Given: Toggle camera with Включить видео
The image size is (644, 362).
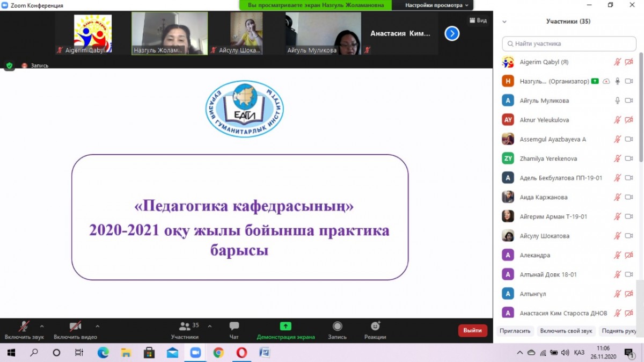Looking at the screenshot, I should tap(75, 327).
